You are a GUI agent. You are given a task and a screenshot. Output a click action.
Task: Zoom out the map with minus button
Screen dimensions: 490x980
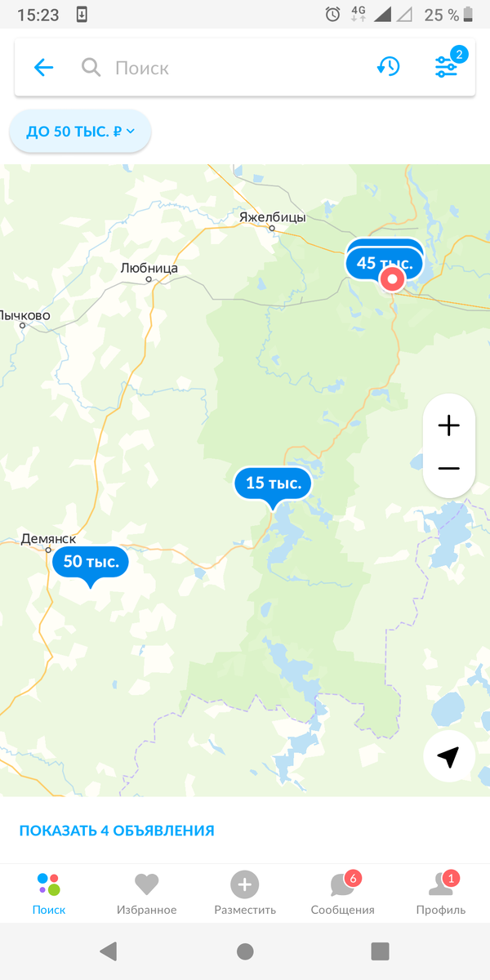click(x=449, y=469)
